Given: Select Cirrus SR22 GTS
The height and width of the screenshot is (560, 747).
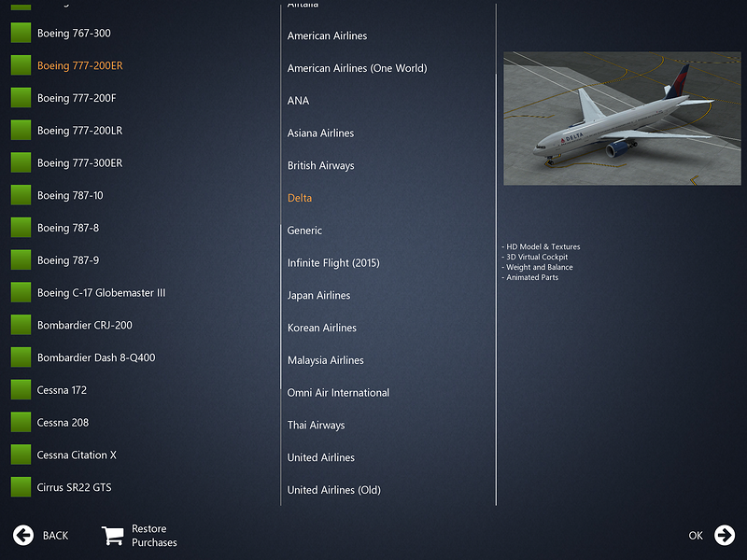Looking at the screenshot, I should pyautogui.click(x=75, y=487).
